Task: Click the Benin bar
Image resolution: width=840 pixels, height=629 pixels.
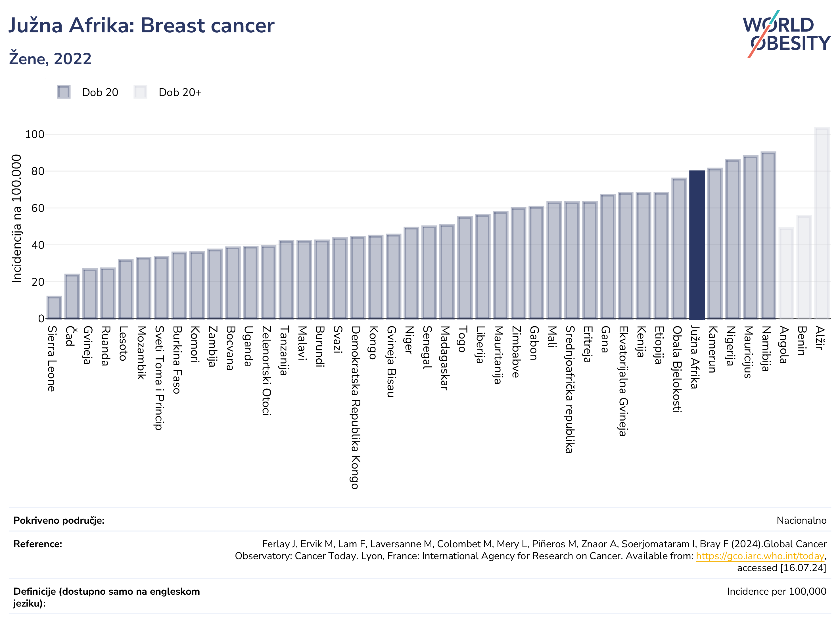Action: coord(804,267)
